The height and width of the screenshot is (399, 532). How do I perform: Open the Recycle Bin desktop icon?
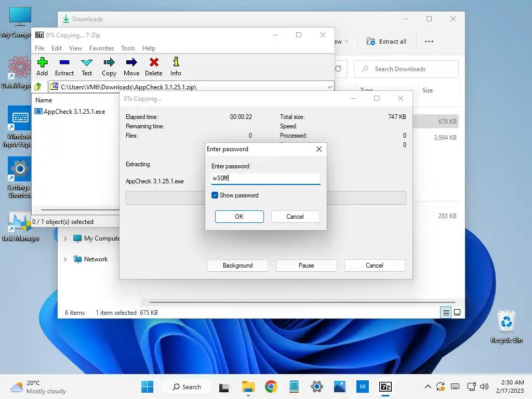click(506, 327)
